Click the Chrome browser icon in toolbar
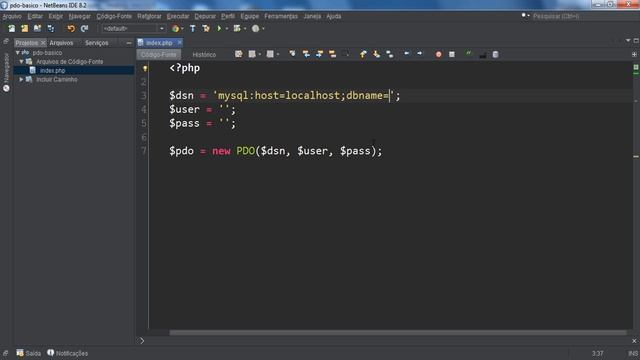This screenshot has width=640, height=360. (176, 29)
